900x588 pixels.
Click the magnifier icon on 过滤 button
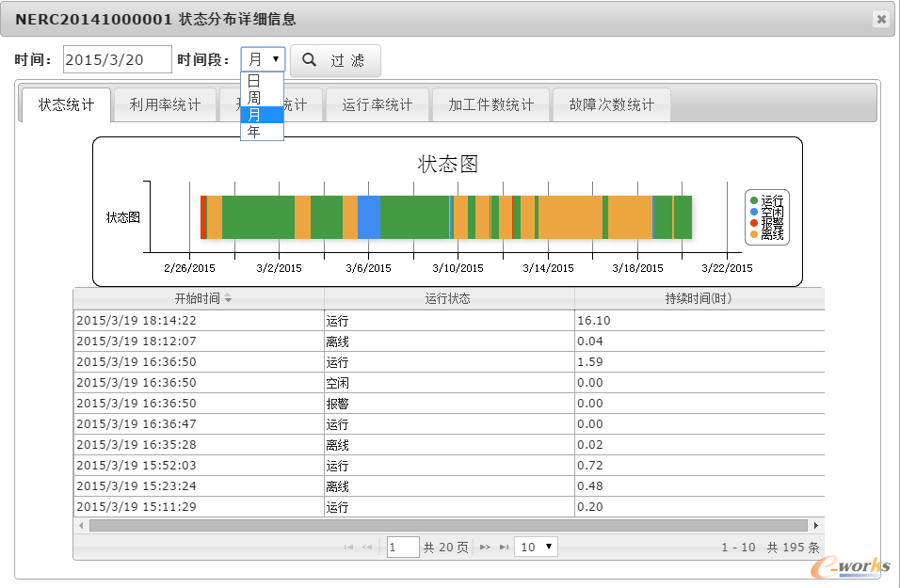click(x=309, y=59)
